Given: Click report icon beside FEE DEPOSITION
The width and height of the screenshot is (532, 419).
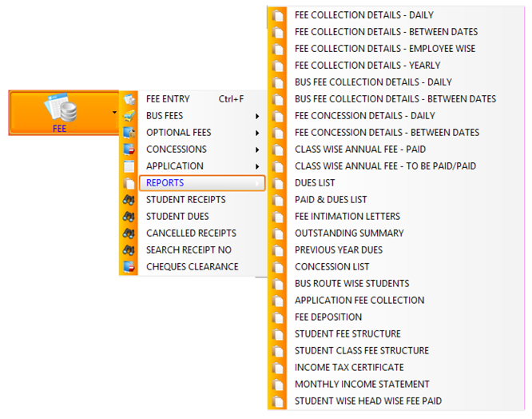Looking at the screenshot, I should (x=277, y=317).
